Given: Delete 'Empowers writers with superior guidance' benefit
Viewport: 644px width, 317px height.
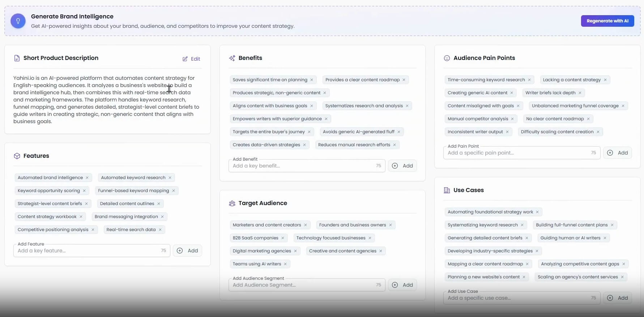Looking at the screenshot, I should pos(326,119).
